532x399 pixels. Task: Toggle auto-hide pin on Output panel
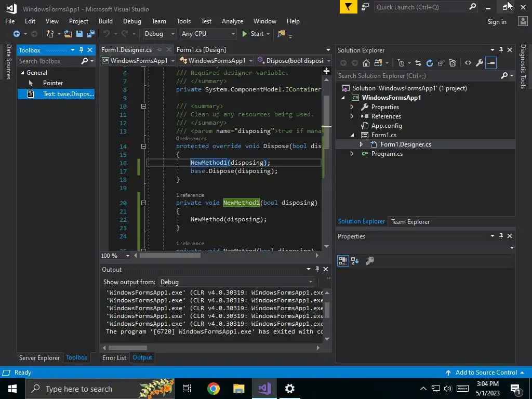coord(317,269)
